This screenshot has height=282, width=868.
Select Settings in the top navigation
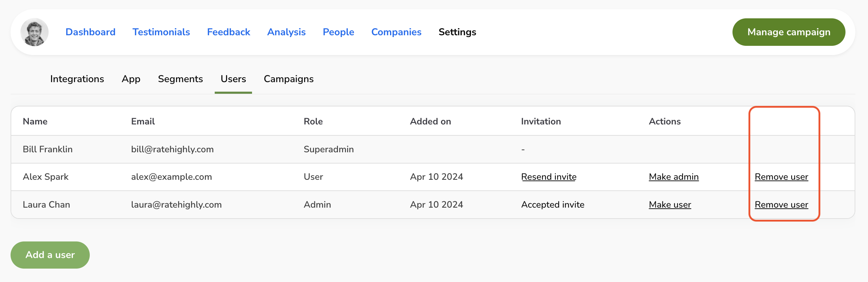click(457, 32)
